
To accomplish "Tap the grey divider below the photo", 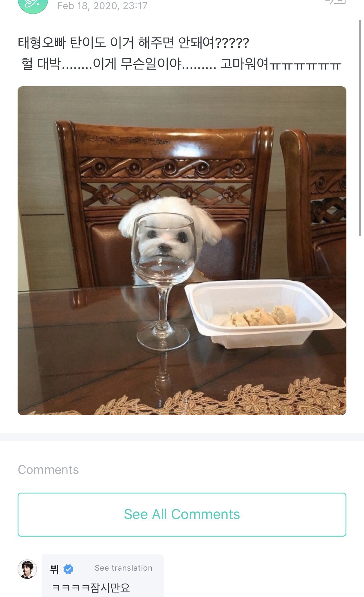I will 182,437.
